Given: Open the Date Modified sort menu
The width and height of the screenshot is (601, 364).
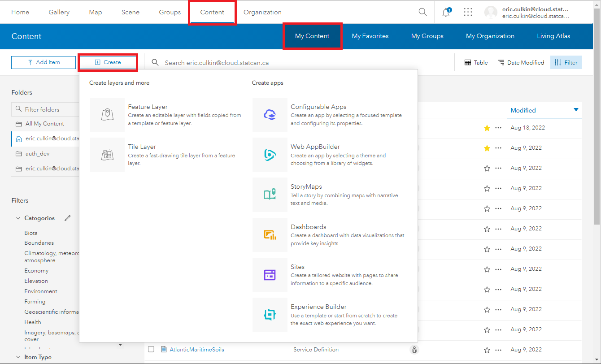Looking at the screenshot, I should (521, 62).
